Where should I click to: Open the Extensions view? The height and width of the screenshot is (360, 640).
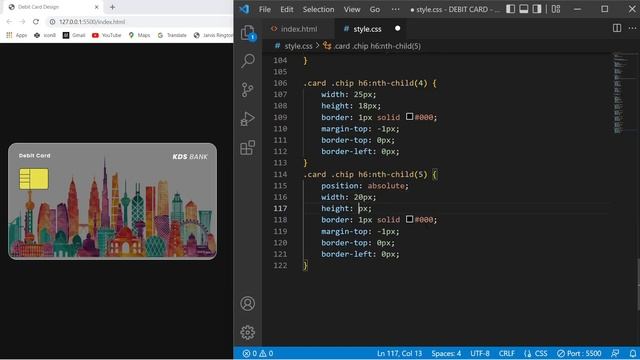(x=247, y=147)
